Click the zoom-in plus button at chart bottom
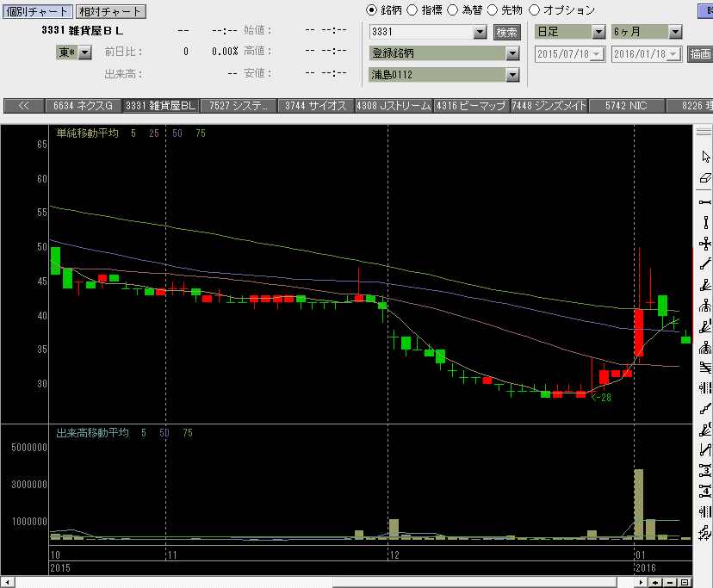Image resolution: width=713 pixels, height=588 pixels. tap(655, 582)
